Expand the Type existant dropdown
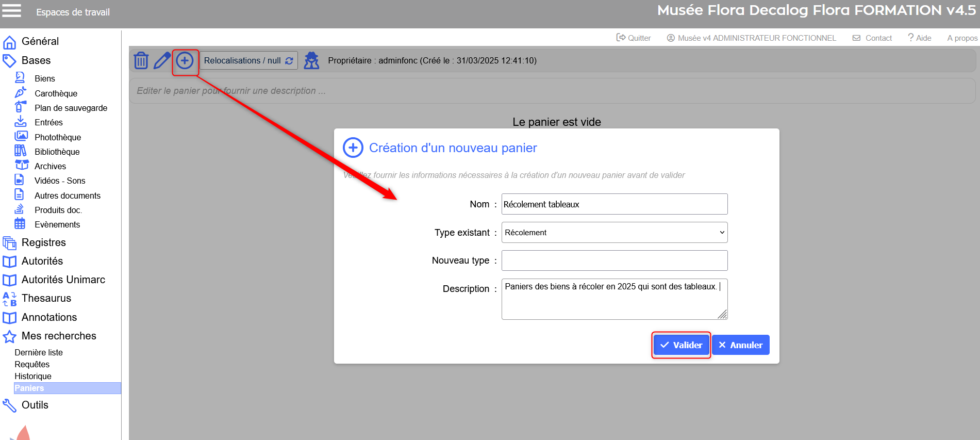Image resolution: width=980 pixels, height=440 pixels. (614, 233)
